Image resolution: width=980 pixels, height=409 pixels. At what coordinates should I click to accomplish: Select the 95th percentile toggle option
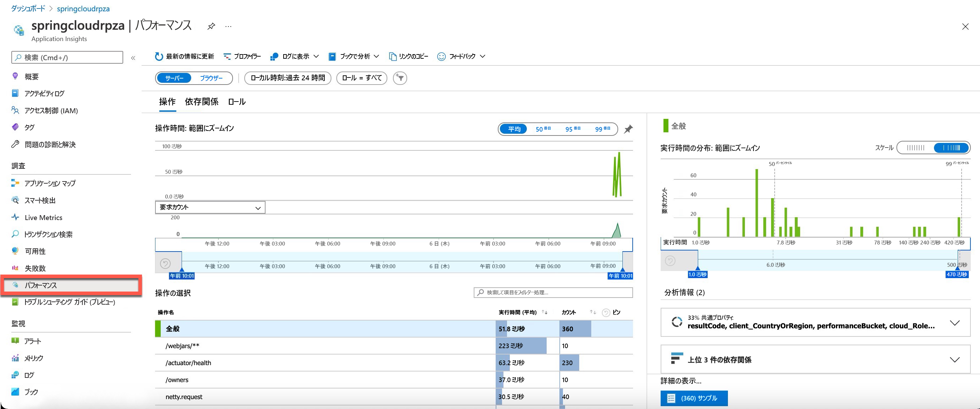click(572, 129)
